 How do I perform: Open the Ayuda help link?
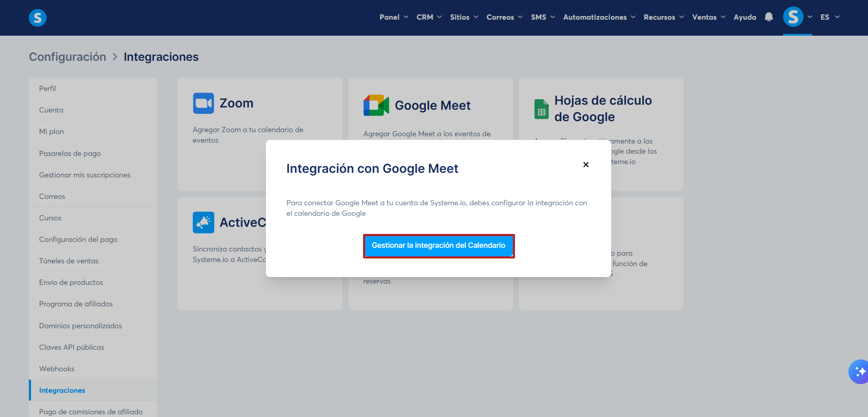(745, 17)
